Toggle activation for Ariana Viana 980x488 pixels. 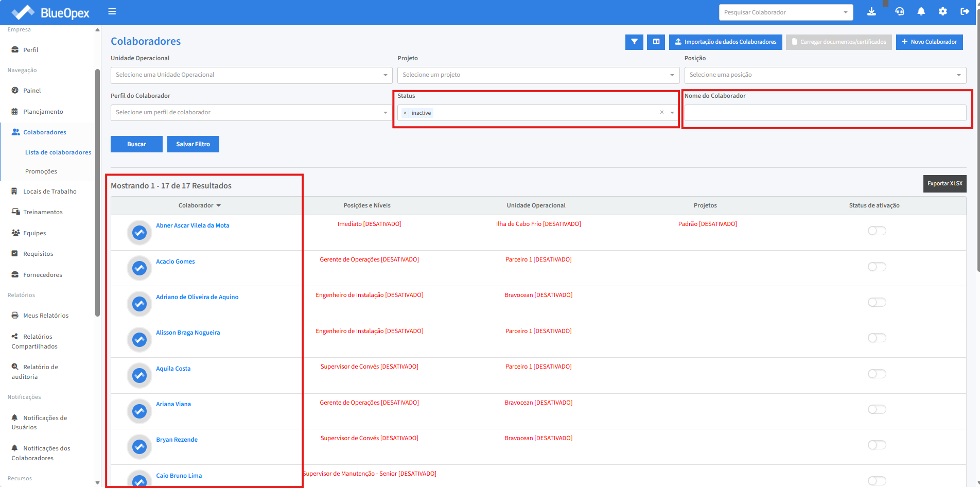coord(877,409)
